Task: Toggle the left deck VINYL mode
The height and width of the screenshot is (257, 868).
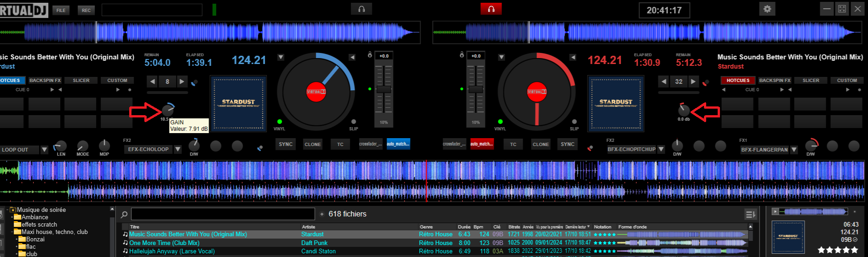Action: click(280, 122)
